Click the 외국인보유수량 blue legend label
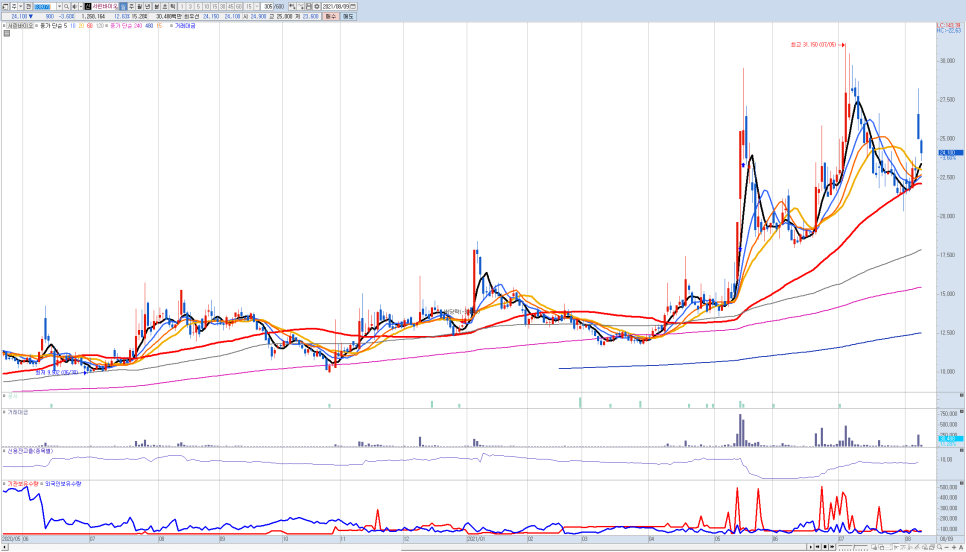 (x=63, y=484)
